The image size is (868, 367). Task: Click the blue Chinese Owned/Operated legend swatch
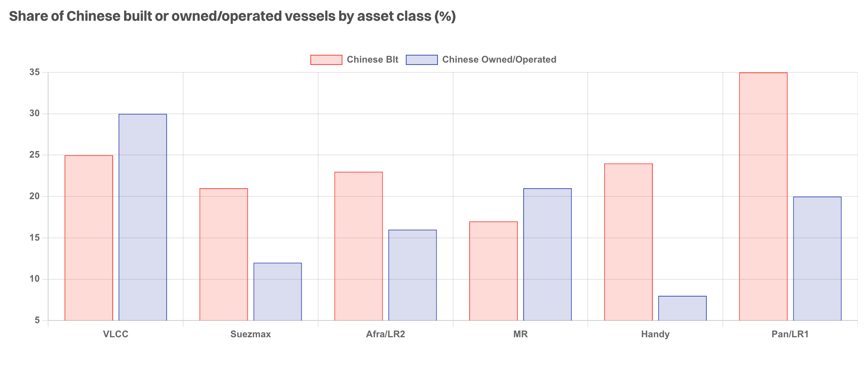(421, 59)
